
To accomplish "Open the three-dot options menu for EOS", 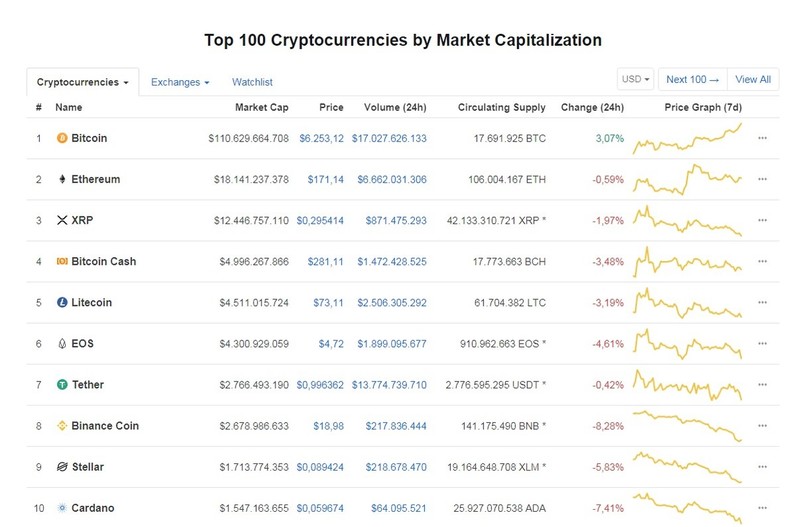I will (762, 343).
